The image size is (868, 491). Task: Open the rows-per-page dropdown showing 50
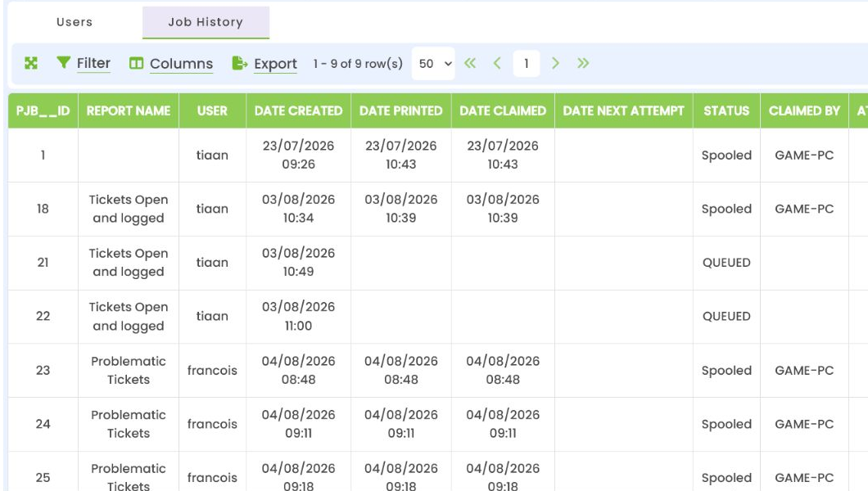point(433,64)
